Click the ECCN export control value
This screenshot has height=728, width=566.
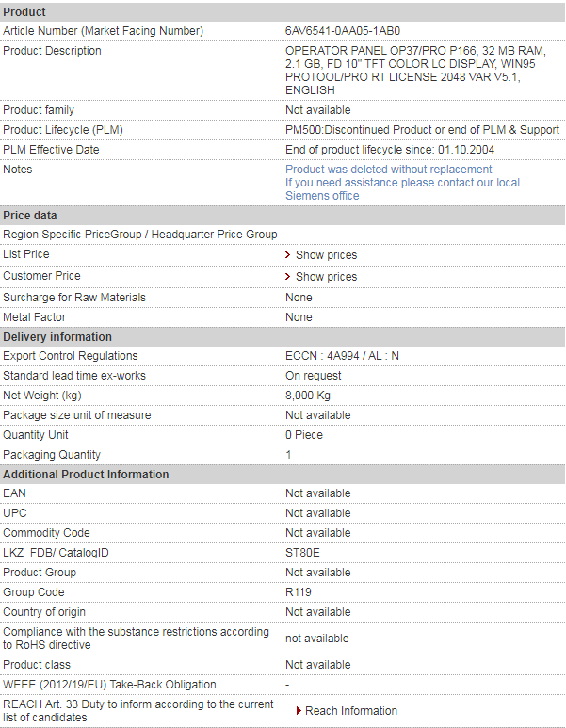[342, 356]
